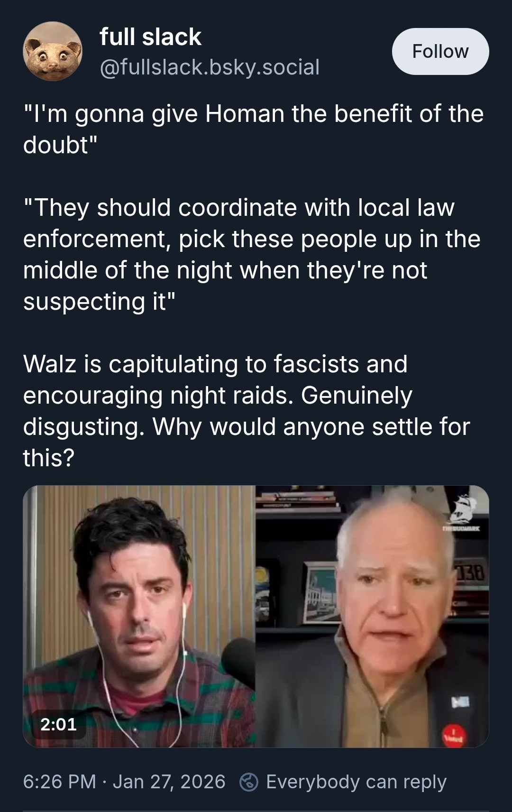Image resolution: width=512 pixels, height=812 pixels.
Task: Click the full slack display name
Action: click(x=150, y=37)
